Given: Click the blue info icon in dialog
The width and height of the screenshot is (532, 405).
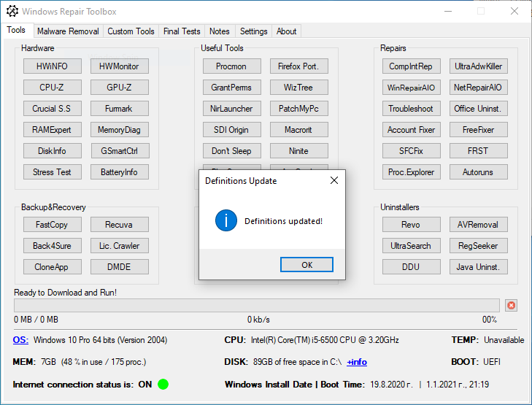Looking at the screenshot, I should [x=226, y=220].
